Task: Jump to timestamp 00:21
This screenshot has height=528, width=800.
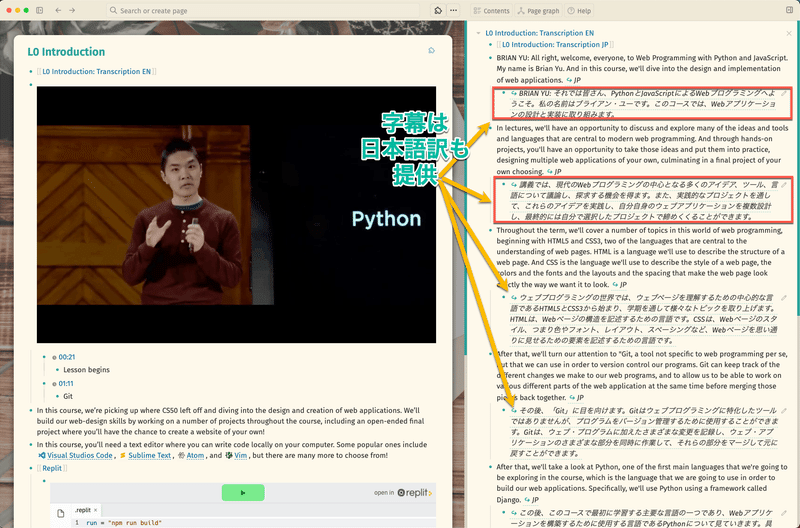Action: [x=66, y=357]
